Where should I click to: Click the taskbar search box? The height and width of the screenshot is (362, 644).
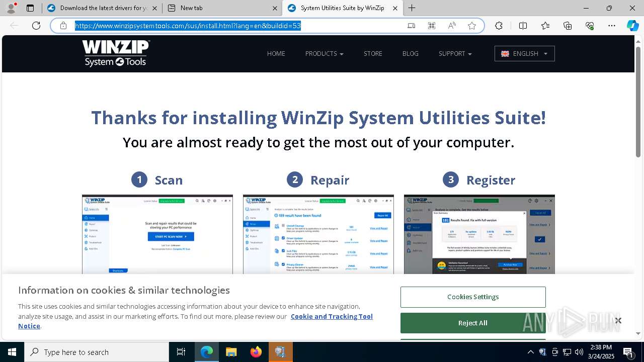[x=97, y=352]
